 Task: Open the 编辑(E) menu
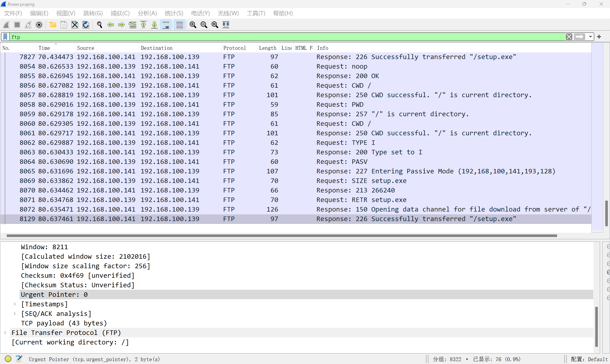coord(39,13)
